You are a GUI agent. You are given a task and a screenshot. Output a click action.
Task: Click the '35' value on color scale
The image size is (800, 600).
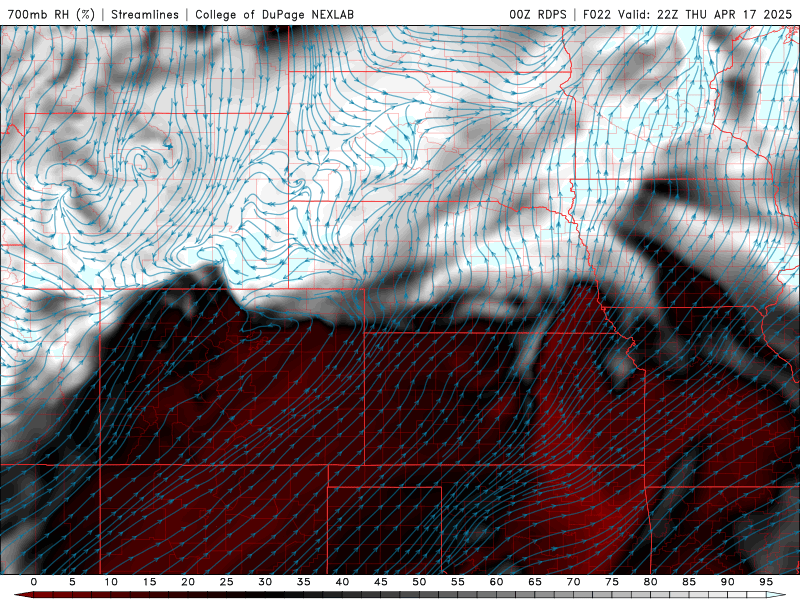tap(304, 582)
